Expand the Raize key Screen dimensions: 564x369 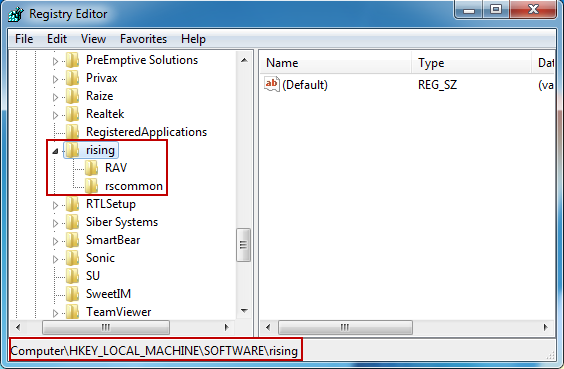point(55,97)
